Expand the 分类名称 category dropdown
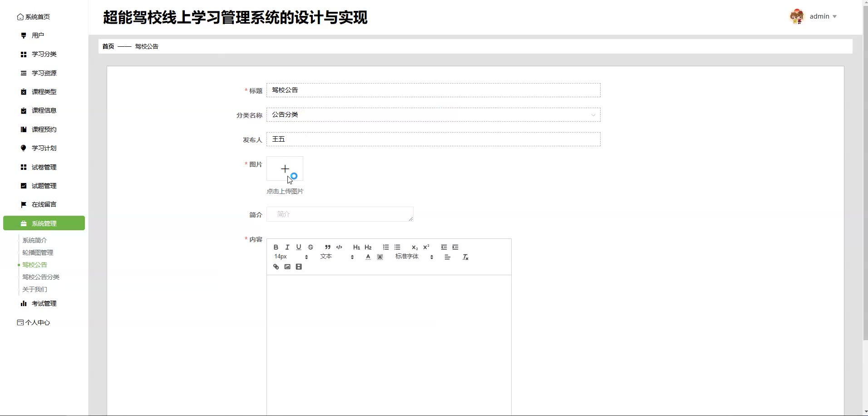 click(x=433, y=114)
